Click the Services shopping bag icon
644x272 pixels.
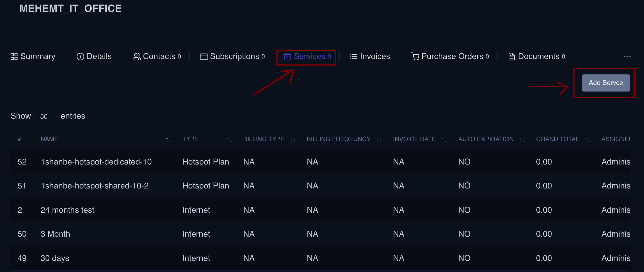coord(288,57)
